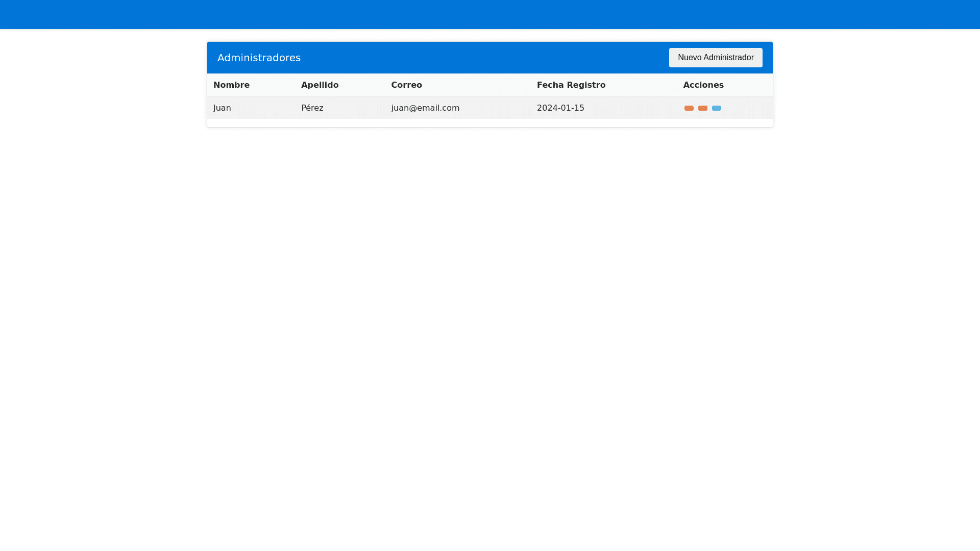Image resolution: width=980 pixels, height=551 pixels.
Task: Click the Apellido column header
Action: (x=320, y=85)
